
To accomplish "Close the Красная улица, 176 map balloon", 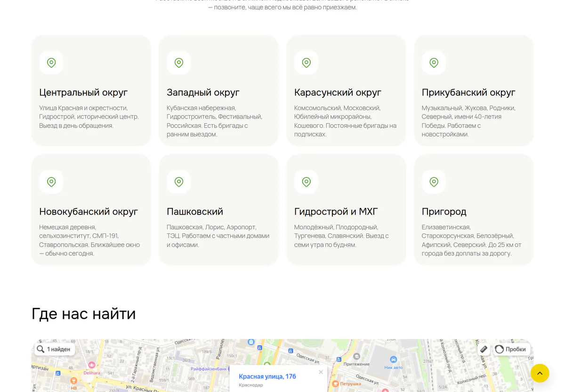I will (x=321, y=372).
